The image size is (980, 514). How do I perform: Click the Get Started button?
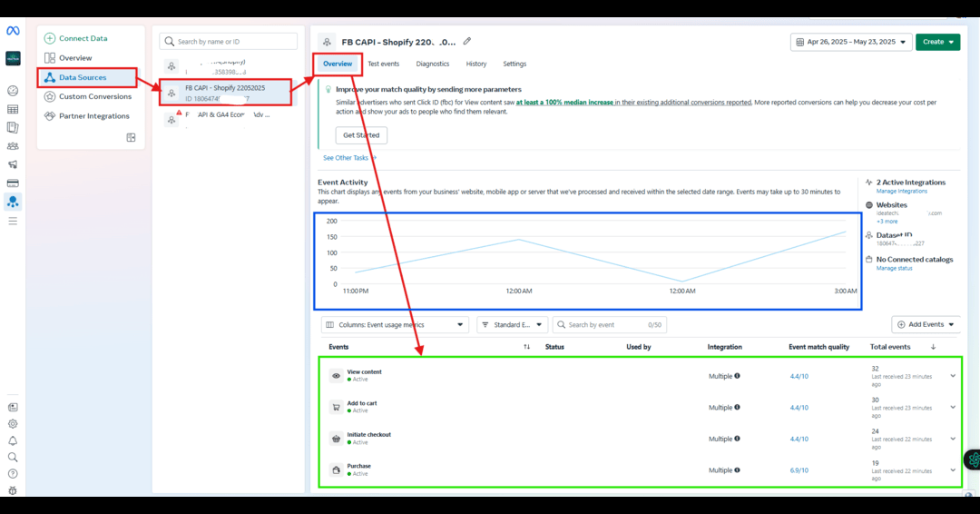(x=361, y=135)
